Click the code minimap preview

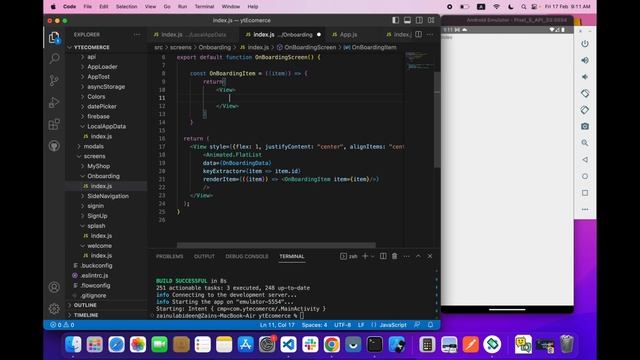(420, 60)
